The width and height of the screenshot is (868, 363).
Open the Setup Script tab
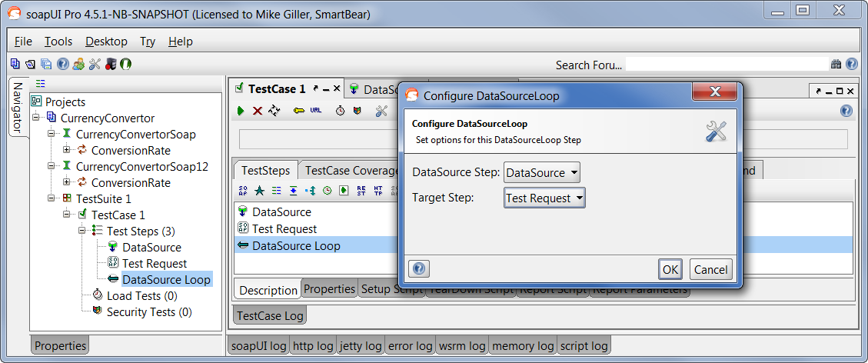click(391, 289)
